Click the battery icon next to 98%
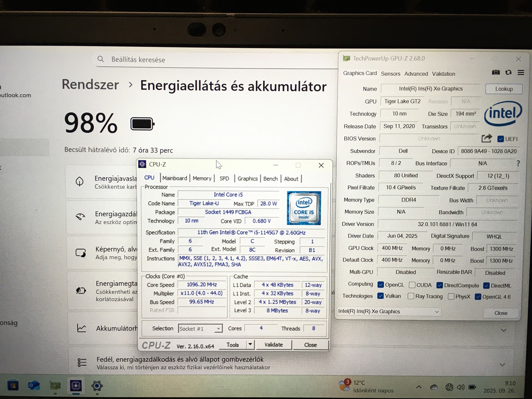This screenshot has height=399, width=532. click(x=142, y=124)
